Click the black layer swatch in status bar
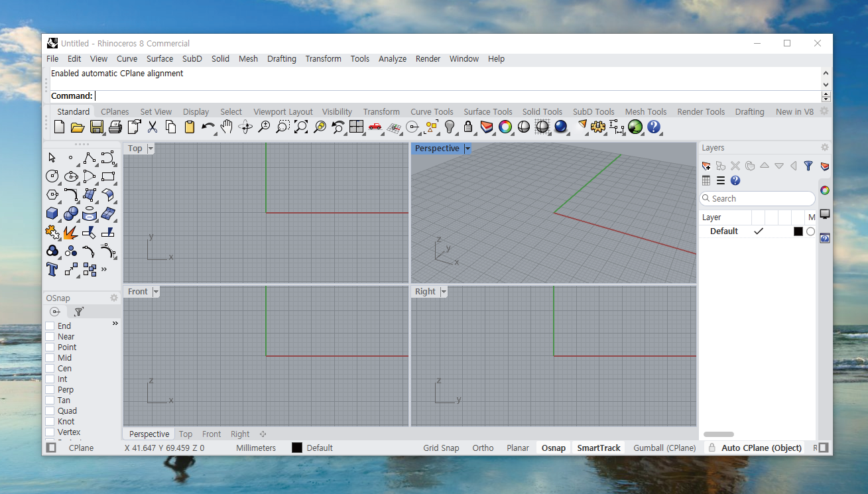 click(x=297, y=448)
